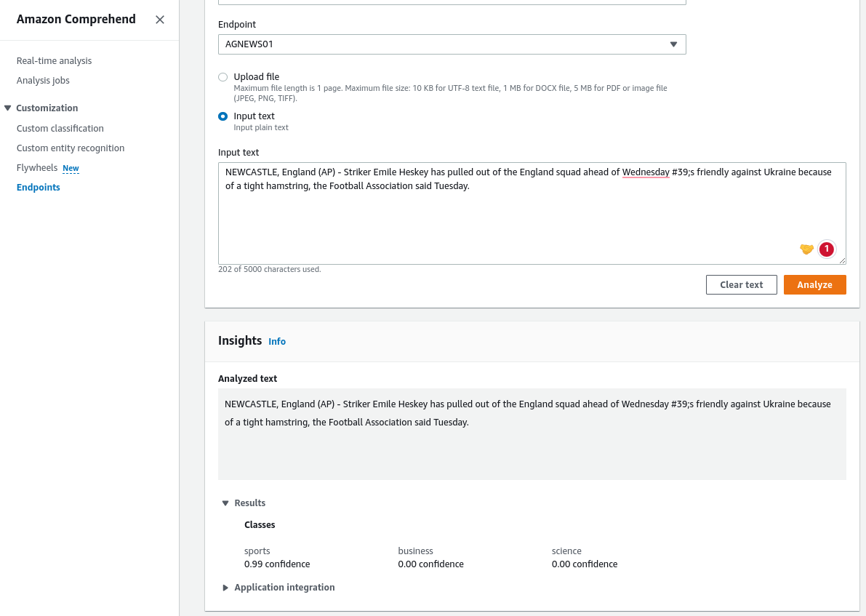Click the Clear text button

coord(741,284)
